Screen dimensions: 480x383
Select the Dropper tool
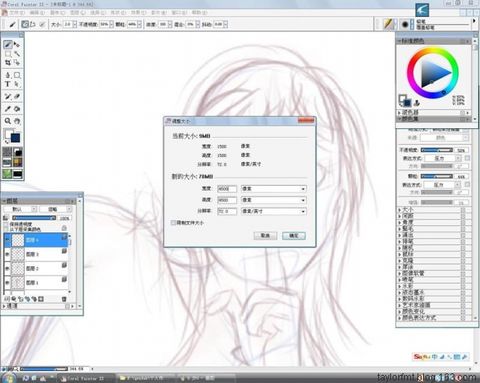point(8,109)
